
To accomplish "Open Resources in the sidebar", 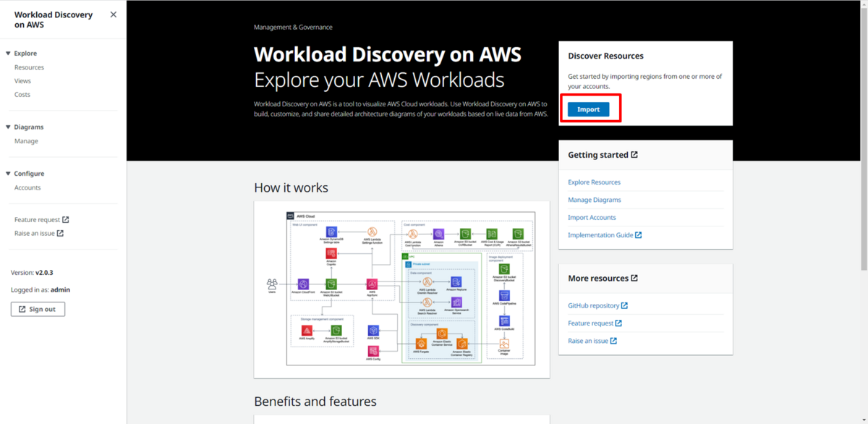I will tap(29, 67).
